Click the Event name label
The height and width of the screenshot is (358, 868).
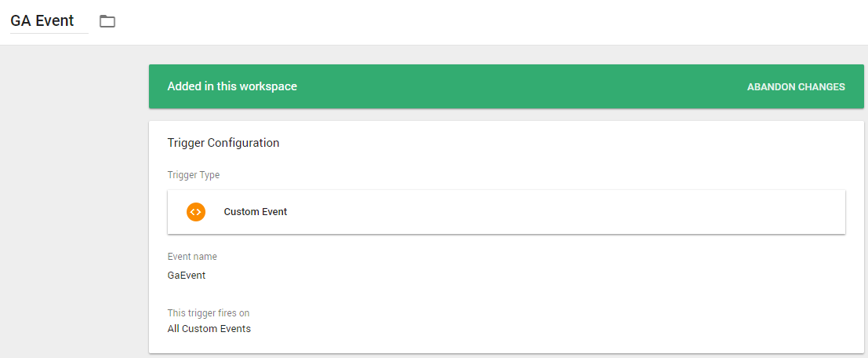192,257
